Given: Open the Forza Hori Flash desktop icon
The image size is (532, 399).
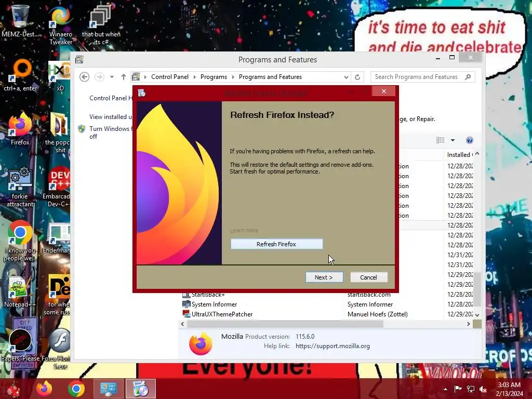Looking at the screenshot, I should [x=57, y=350].
